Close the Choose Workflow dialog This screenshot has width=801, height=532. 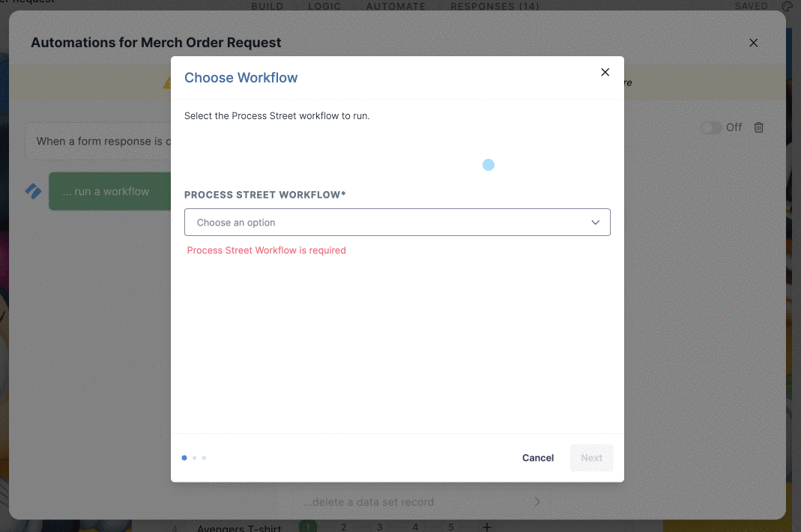point(605,72)
